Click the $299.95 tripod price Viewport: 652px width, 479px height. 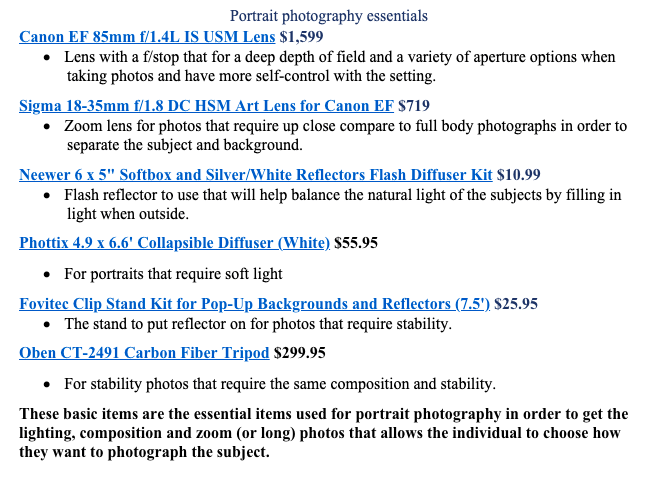pos(299,353)
